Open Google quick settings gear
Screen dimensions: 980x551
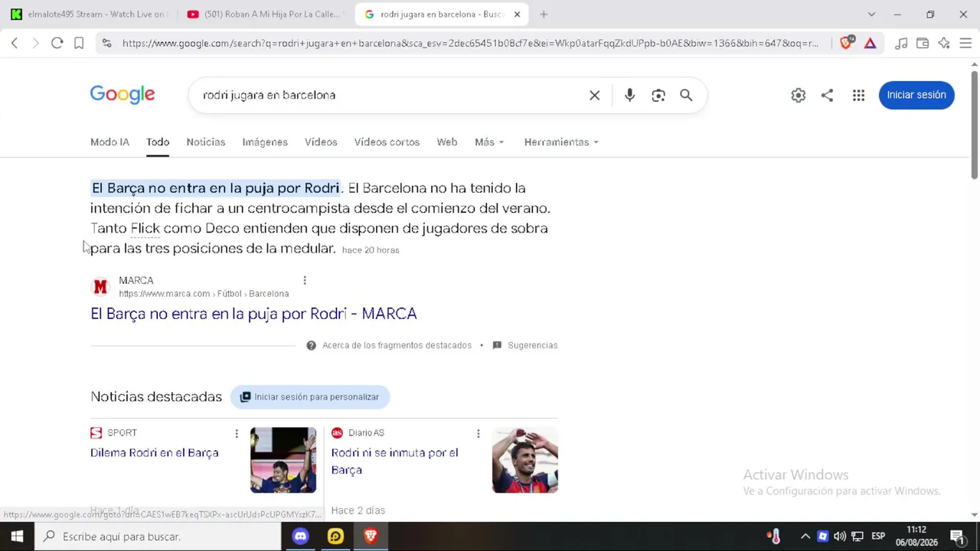coord(799,95)
